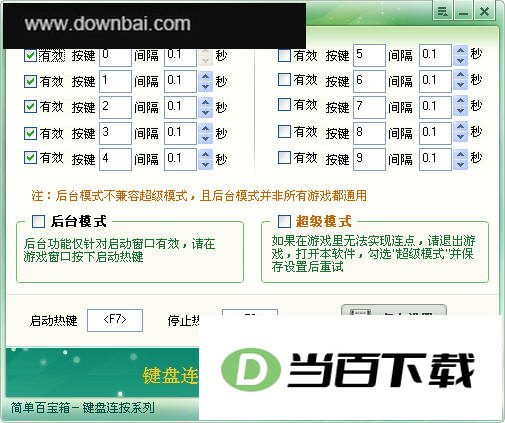Viewport: 505px width, 423px height.
Task: Open the title bar menu icon
Action: click(x=443, y=12)
